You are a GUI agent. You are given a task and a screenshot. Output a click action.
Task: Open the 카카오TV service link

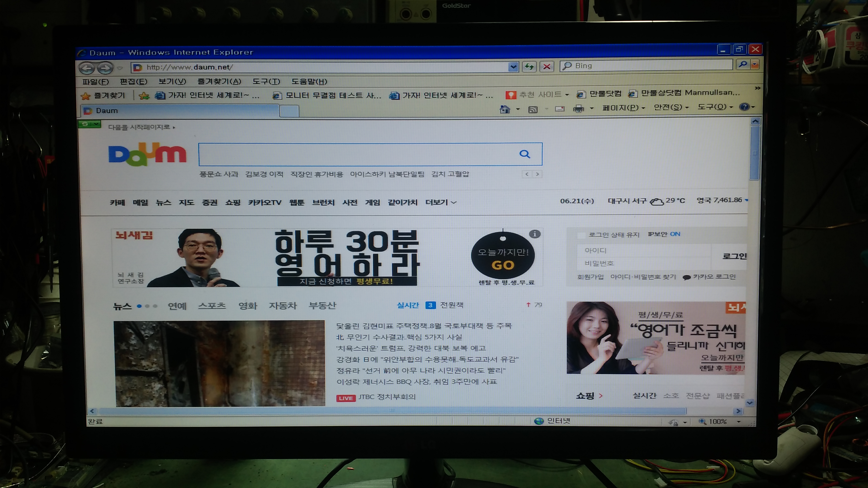[x=265, y=202]
